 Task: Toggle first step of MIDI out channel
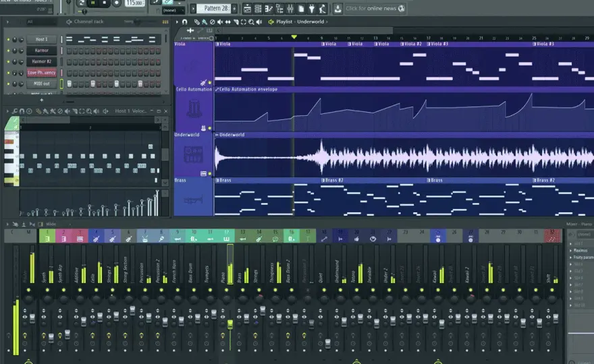(70, 84)
